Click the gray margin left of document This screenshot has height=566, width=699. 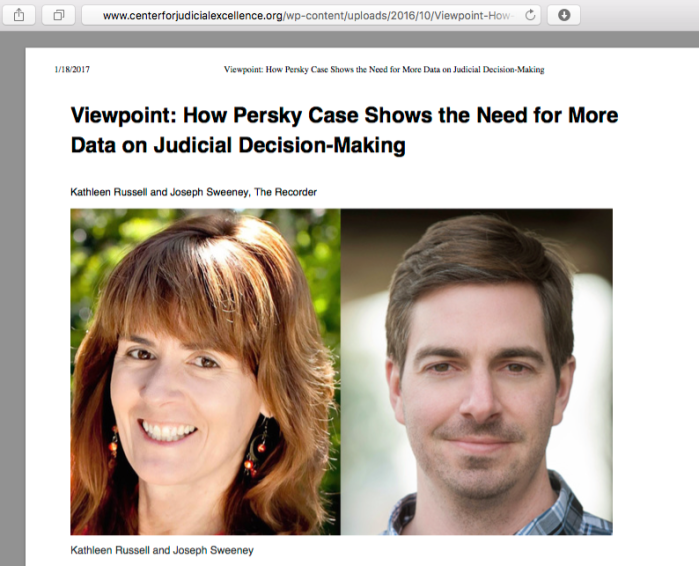[12, 303]
